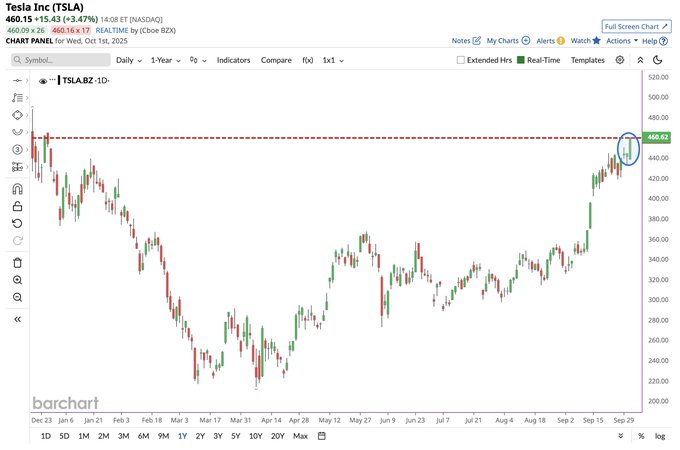Select the 3M range tab

[x=124, y=436]
